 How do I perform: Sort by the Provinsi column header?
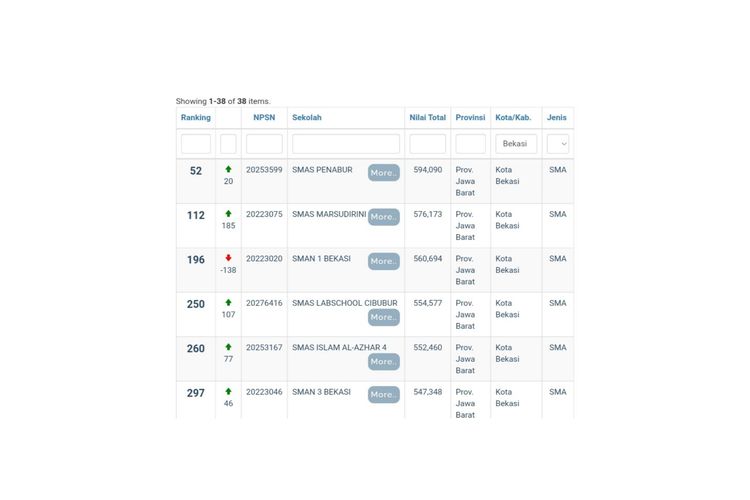(470, 118)
